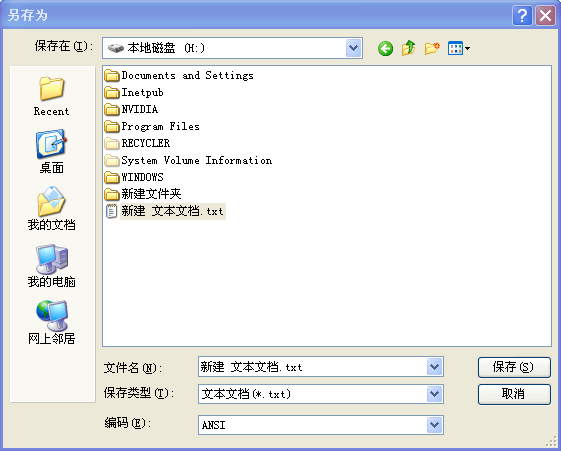The image size is (561, 451).
Task: Expand the 文件名 dropdown arrow
Action: tap(434, 367)
